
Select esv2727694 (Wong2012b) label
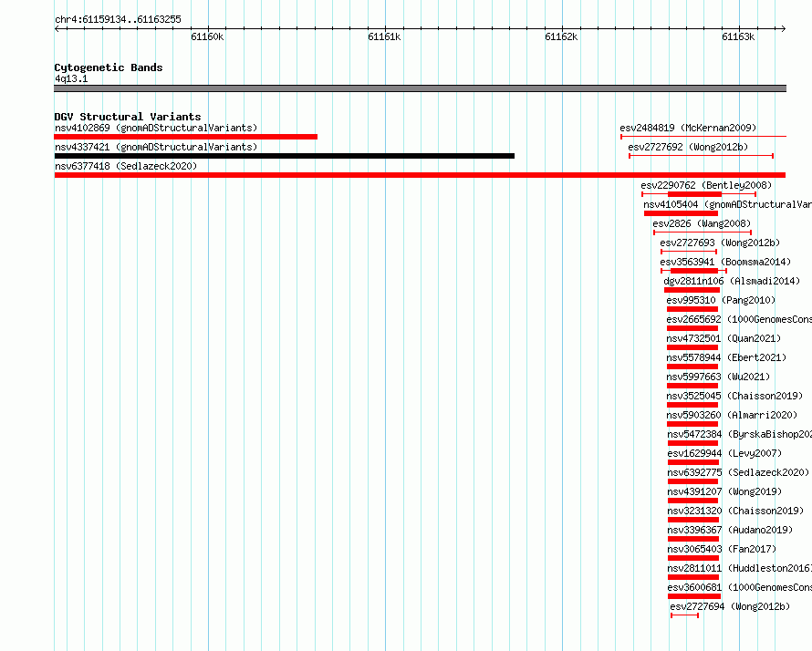(x=730, y=606)
